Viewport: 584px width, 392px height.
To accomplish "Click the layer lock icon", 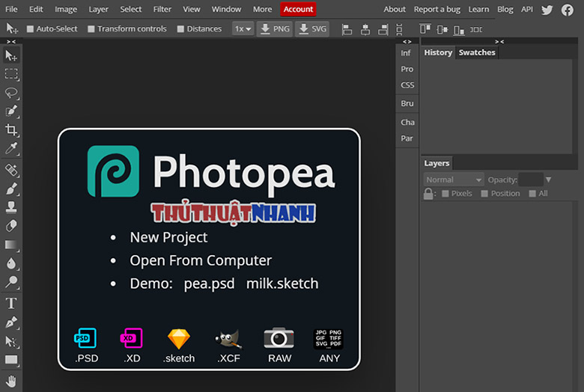I will coord(428,194).
